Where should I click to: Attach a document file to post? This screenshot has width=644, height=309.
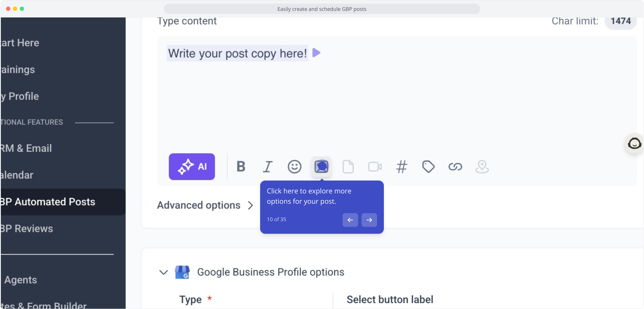coord(348,167)
